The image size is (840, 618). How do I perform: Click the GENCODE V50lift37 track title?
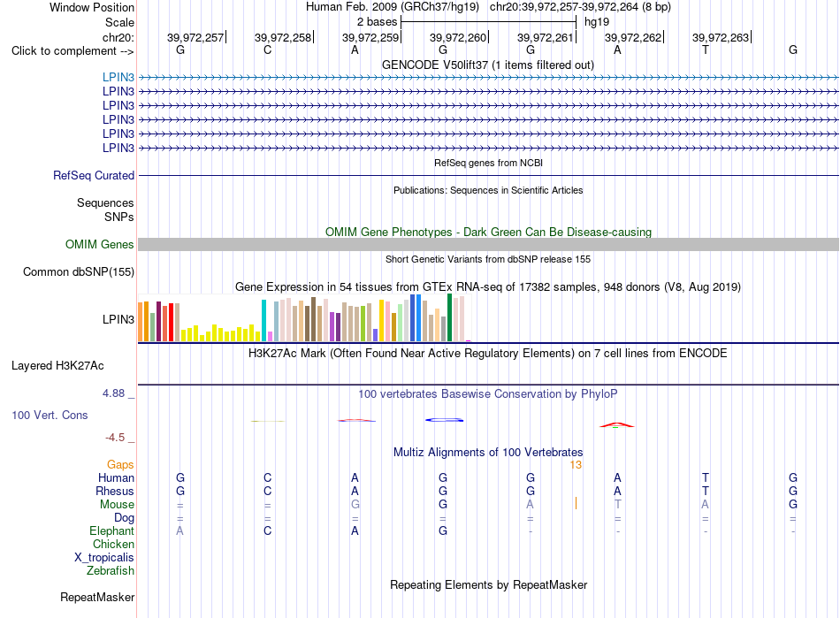[487, 65]
